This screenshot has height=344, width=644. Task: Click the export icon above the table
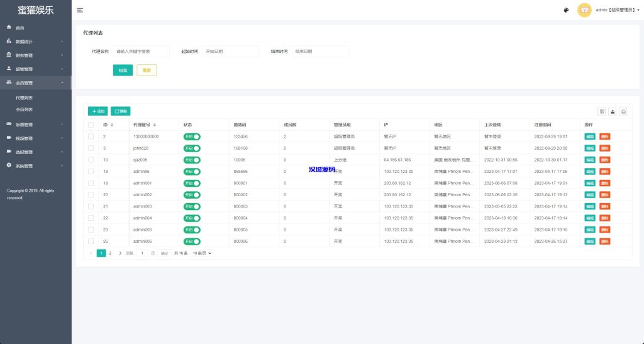[x=613, y=111]
